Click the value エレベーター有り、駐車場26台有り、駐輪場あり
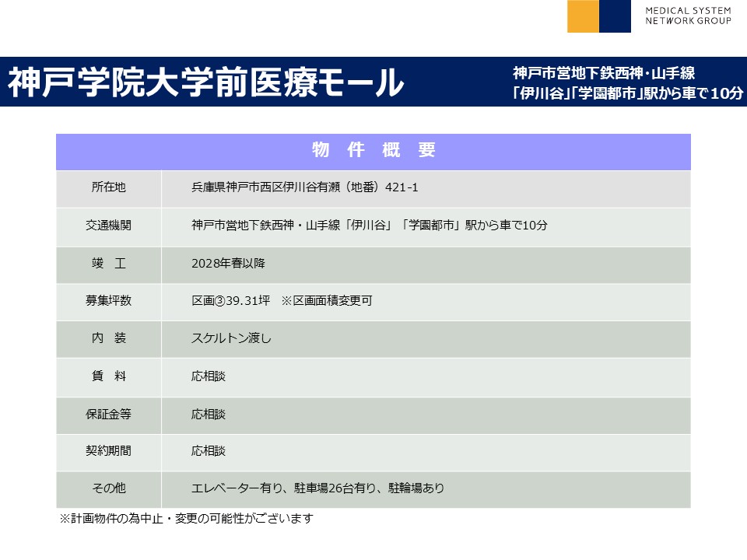The image size is (747, 560). pos(317,488)
